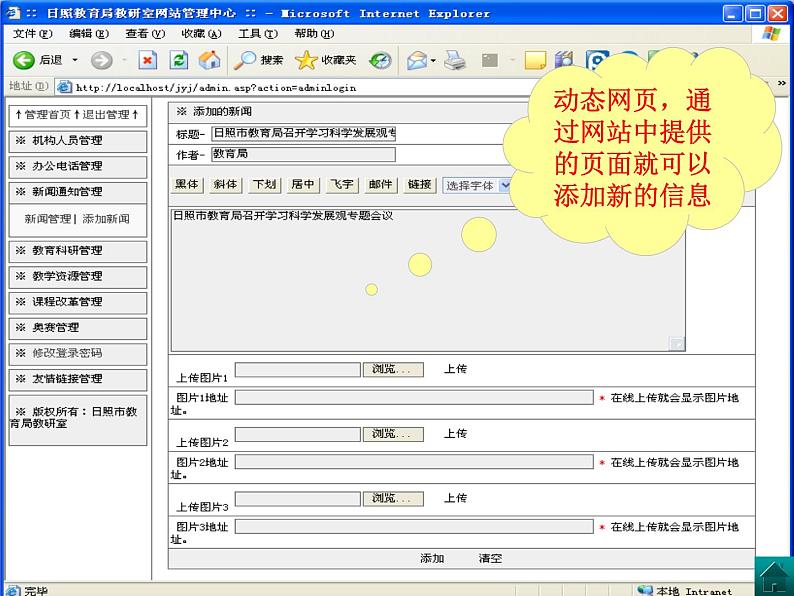Click the first 浏览 browse button for 上传图片1
The image size is (794, 596).
click(392, 370)
